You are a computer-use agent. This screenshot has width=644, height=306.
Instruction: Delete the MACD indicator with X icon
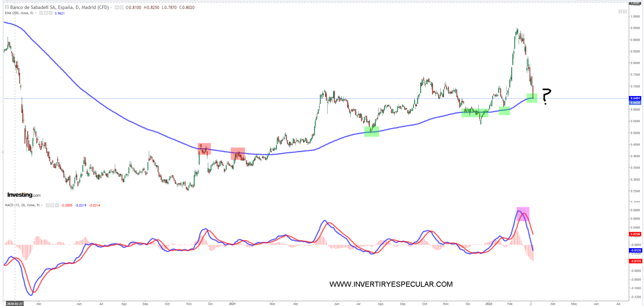pyautogui.click(x=57, y=205)
